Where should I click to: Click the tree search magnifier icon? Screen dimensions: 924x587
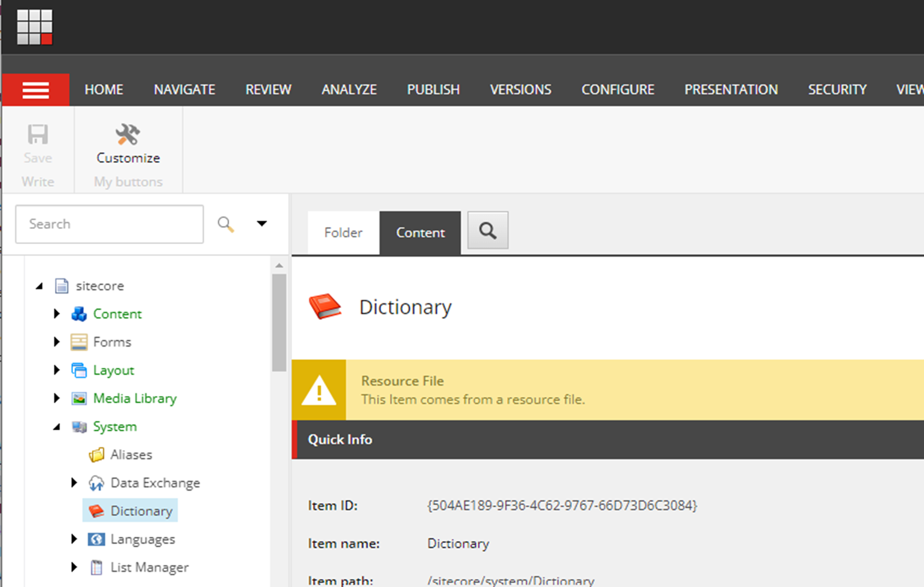pos(226,224)
